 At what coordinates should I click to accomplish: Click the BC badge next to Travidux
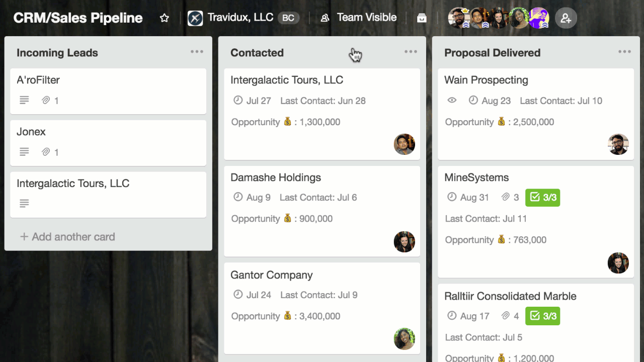pyautogui.click(x=288, y=18)
